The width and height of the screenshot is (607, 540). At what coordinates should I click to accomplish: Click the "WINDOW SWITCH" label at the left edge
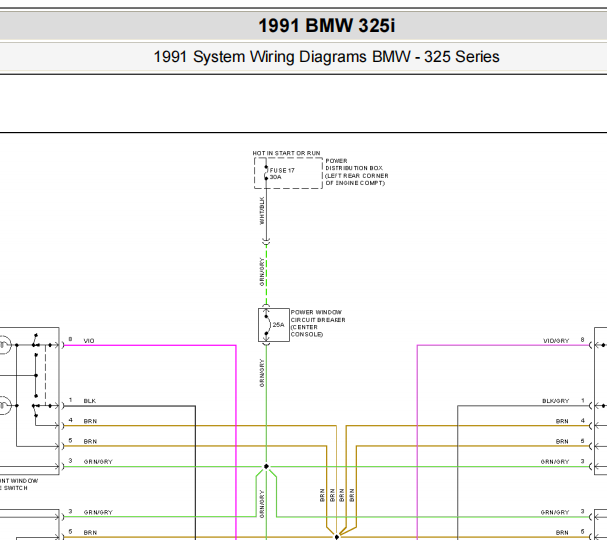click(18, 484)
